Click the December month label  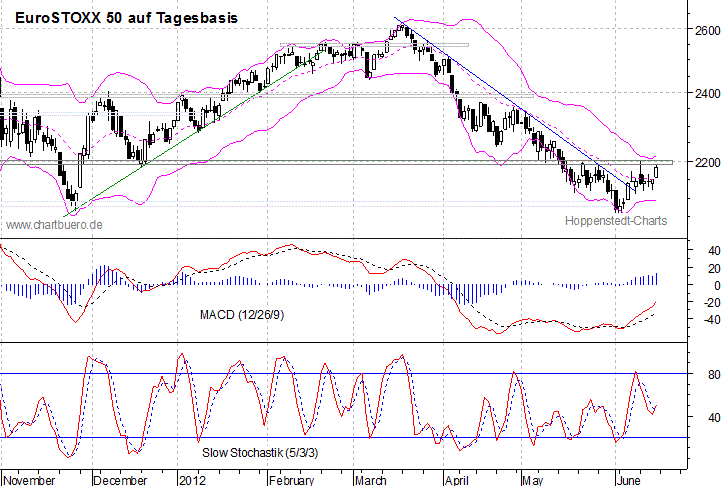click(120, 480)
